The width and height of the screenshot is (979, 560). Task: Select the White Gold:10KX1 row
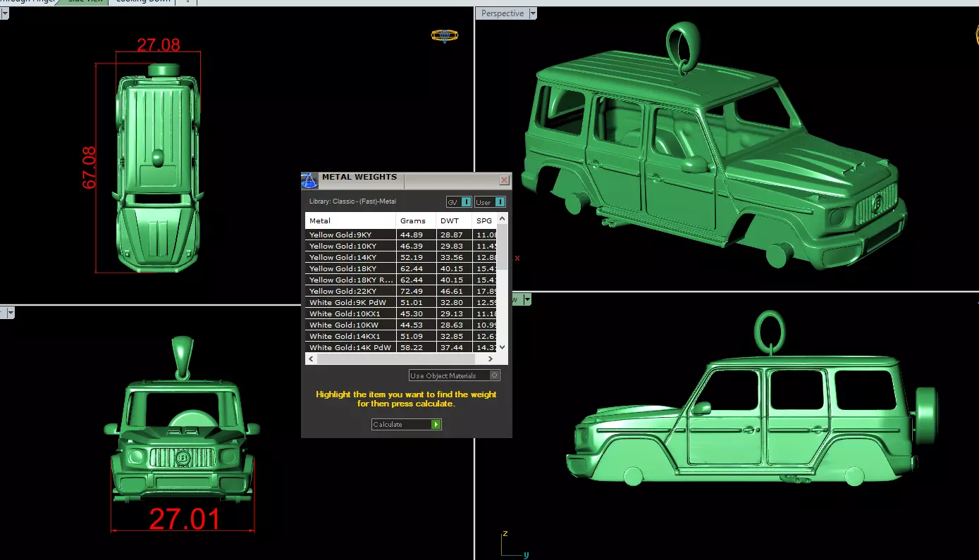[x=402, y=313]
